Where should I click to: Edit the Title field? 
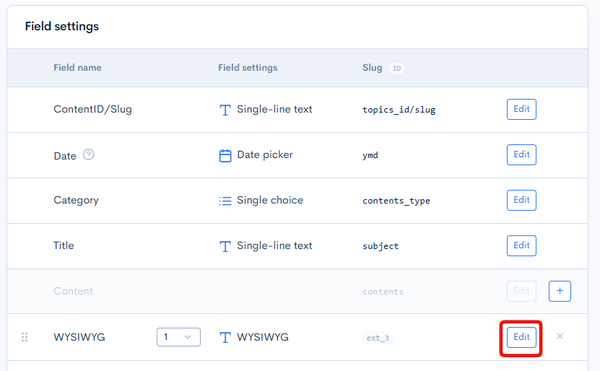[x=522, y=246]
